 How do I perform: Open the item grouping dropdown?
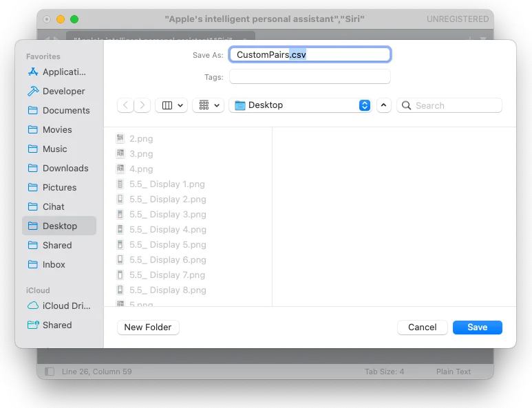point(209,105)
